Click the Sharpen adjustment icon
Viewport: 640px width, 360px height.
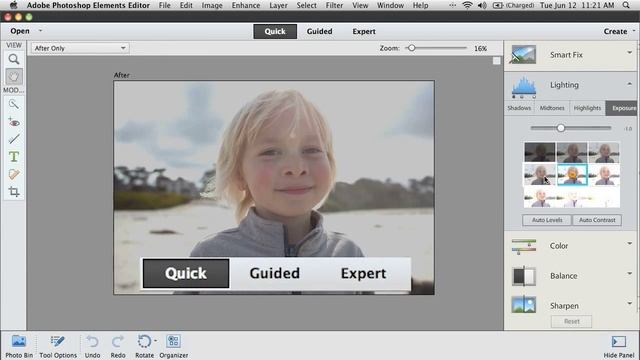(524, 305)
